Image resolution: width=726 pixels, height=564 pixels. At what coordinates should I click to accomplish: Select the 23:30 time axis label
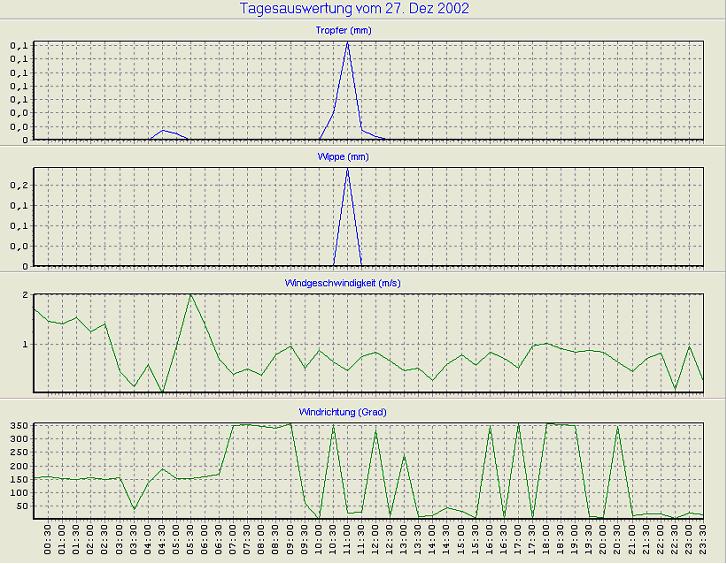(x=703, y=542)
